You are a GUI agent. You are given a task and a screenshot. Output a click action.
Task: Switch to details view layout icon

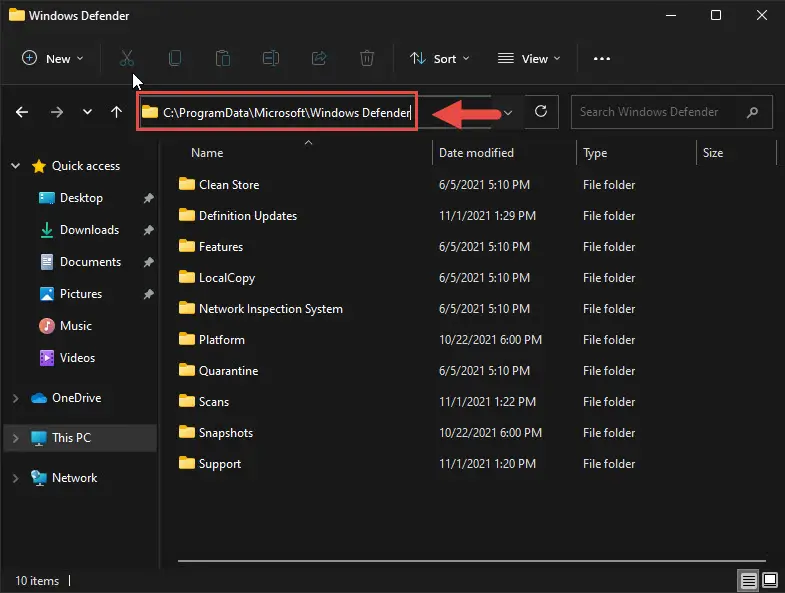(x=748, y=580)
